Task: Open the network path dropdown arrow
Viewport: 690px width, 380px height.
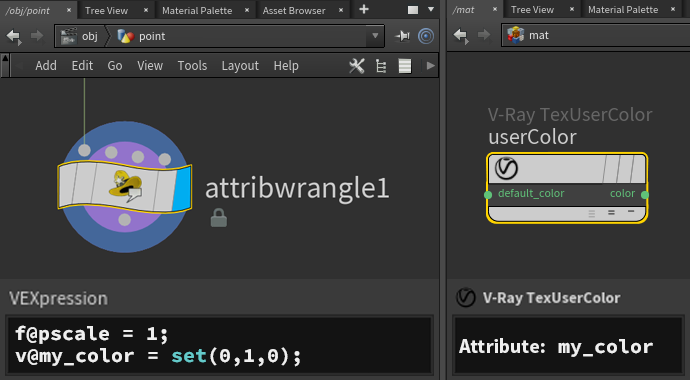Action: [375, 36]
